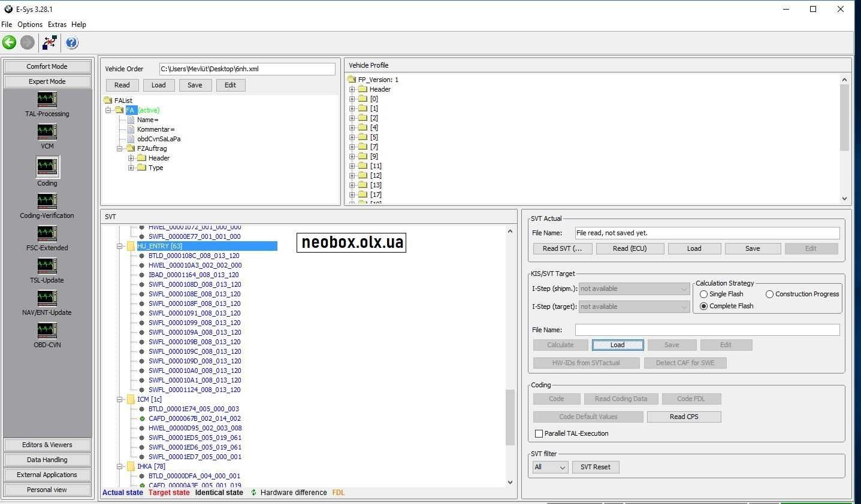Viewport: 861px width, 504px height.
Task: Open the I-Step (target) dropdown
Action: point(634,306)
